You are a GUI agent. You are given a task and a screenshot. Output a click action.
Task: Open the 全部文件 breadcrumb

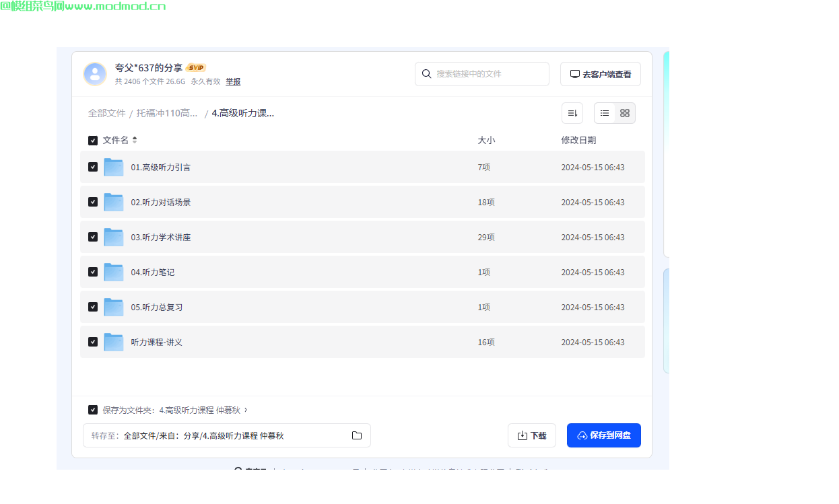point(107,113)
